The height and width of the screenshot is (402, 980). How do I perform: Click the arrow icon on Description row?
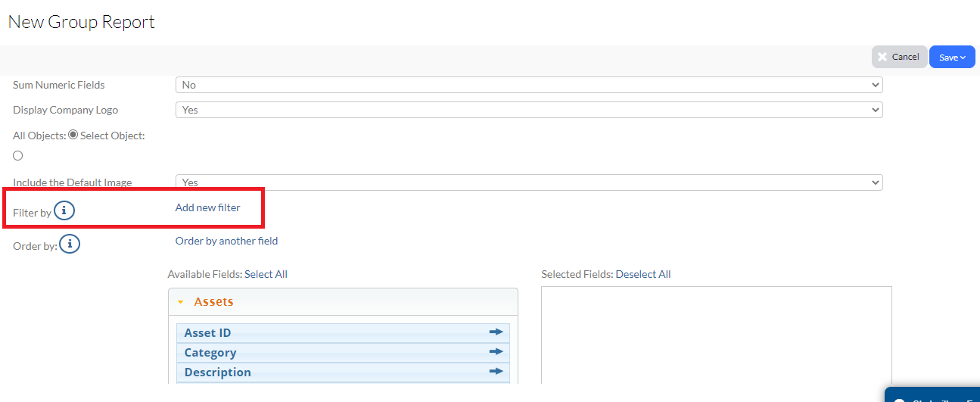tap(496, 372)
